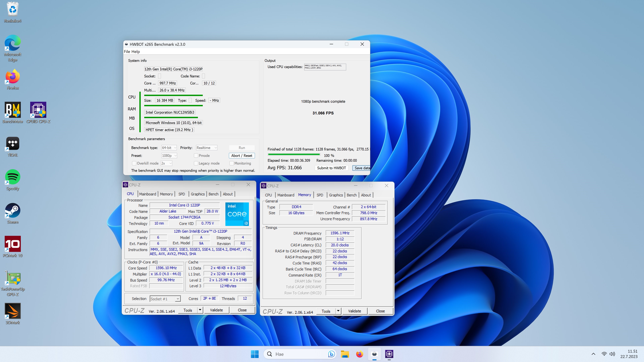Open the Socket #1 selection dropdown
This screenshot has height=362, width=644.
[165, 299]
